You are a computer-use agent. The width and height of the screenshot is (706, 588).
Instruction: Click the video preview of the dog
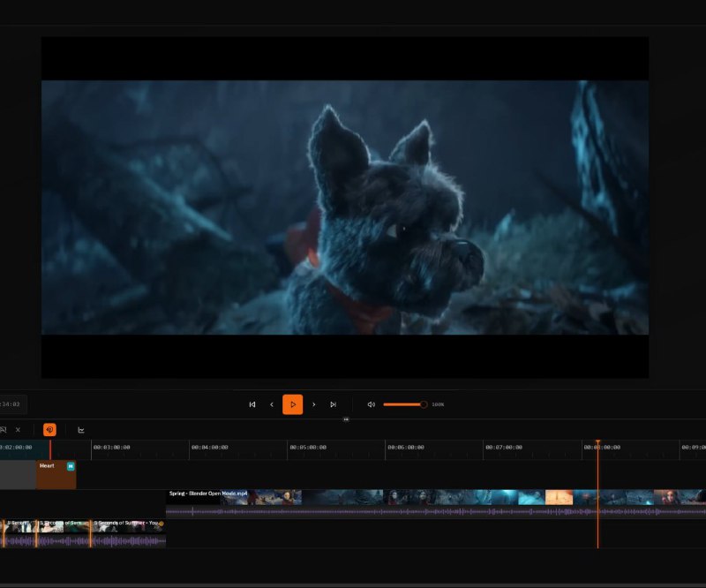(x=345, y=207)
